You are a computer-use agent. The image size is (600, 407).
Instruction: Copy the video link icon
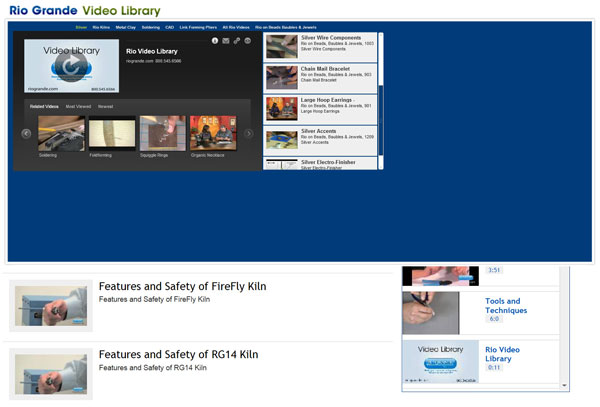click(x=237, y=41)
